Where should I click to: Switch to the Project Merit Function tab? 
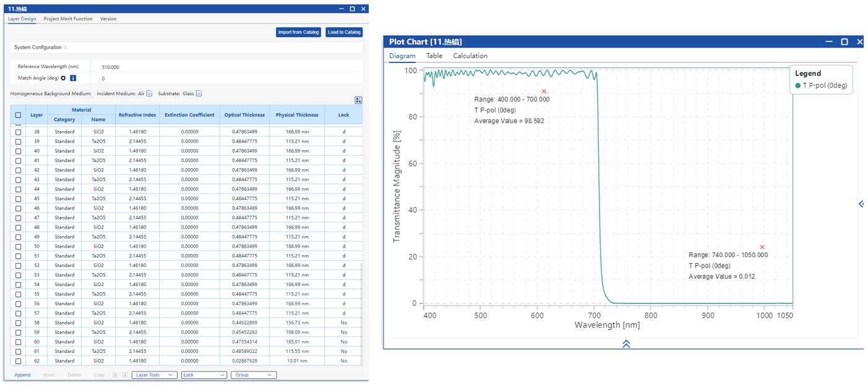(x=68, y=19)
